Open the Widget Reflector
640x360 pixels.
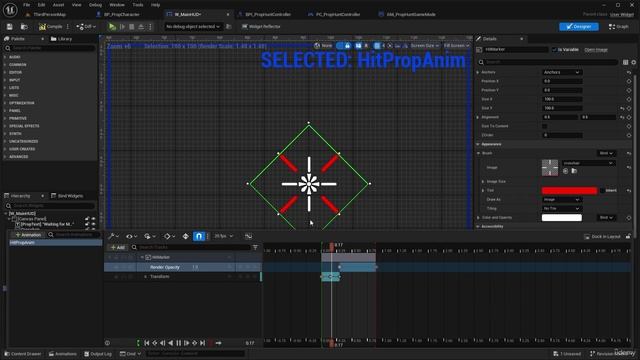click(x=261, y=27)
